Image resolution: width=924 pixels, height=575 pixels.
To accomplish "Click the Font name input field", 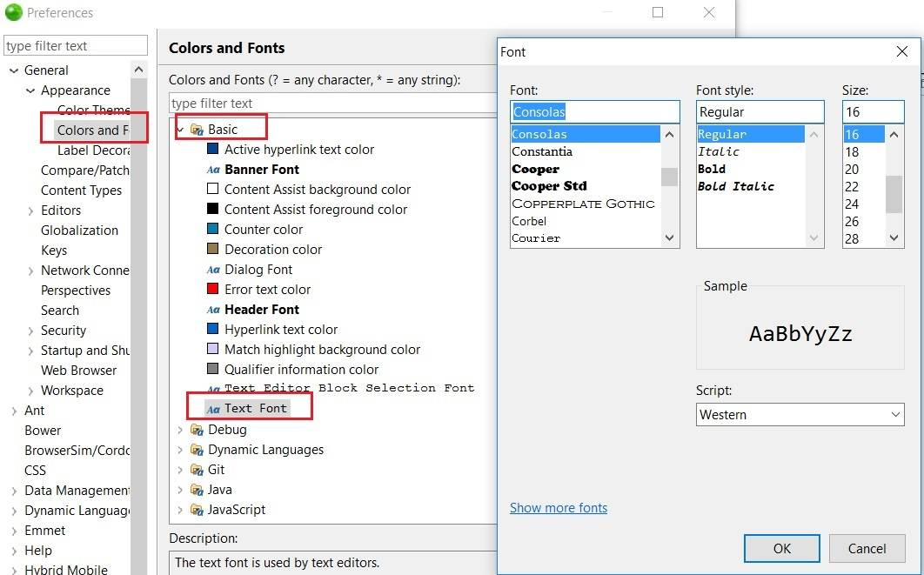I will point(595,112).
